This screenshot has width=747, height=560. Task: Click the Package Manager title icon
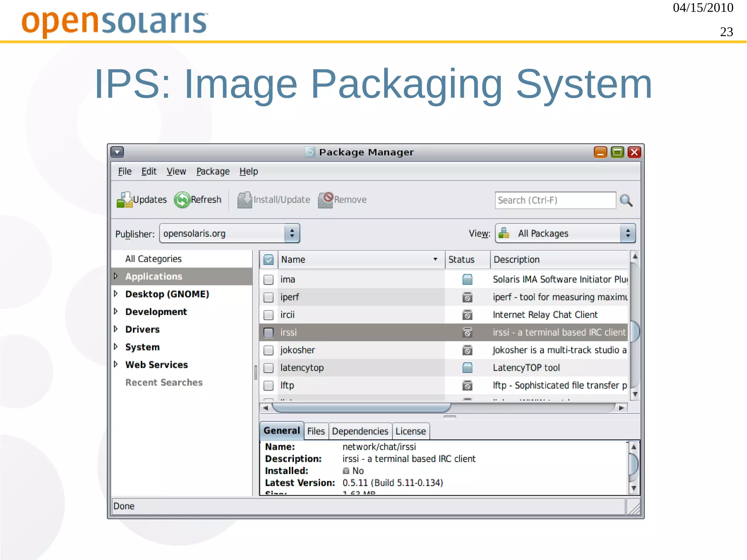pyautogui.click(x=310, y=152)
